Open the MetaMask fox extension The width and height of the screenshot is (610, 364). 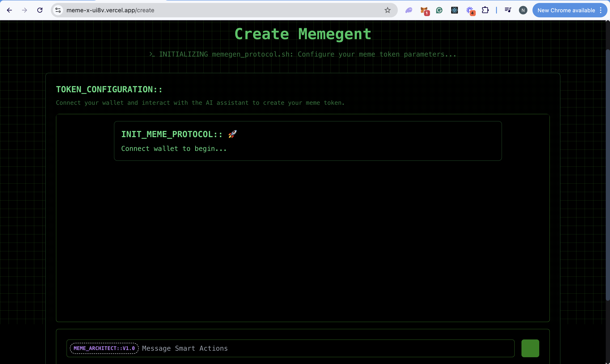pyautogui.click(x=424, y=10)
